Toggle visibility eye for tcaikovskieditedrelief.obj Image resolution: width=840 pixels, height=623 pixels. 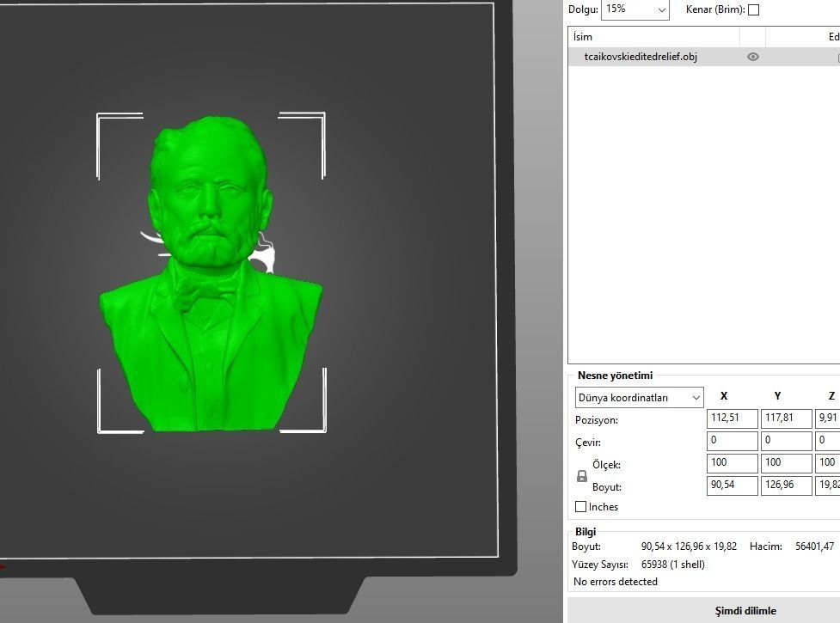(753, 57)
